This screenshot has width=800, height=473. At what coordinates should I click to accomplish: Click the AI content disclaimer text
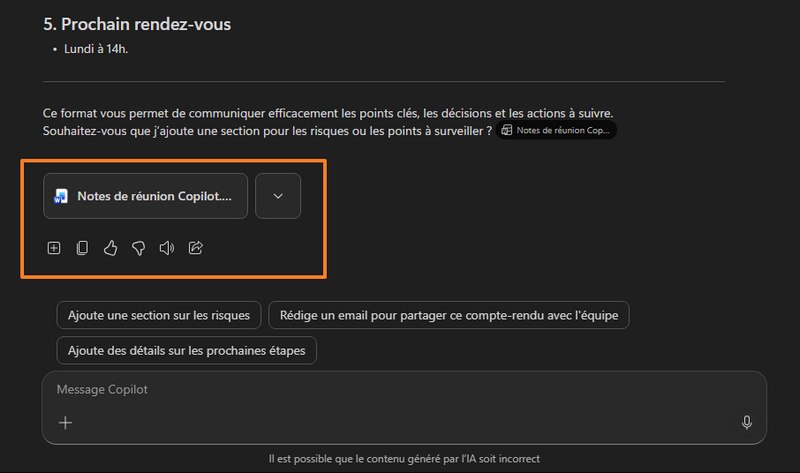(x=404, y=459)
